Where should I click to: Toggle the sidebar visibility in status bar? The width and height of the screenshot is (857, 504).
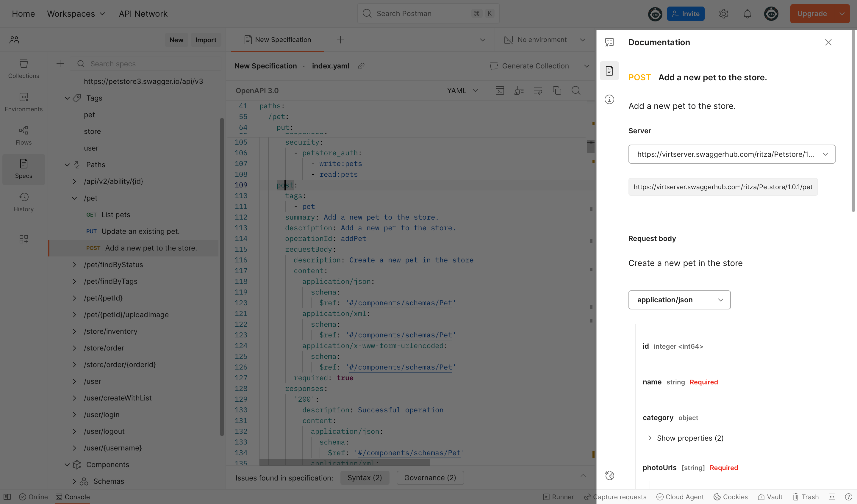(x=7, y=497)
